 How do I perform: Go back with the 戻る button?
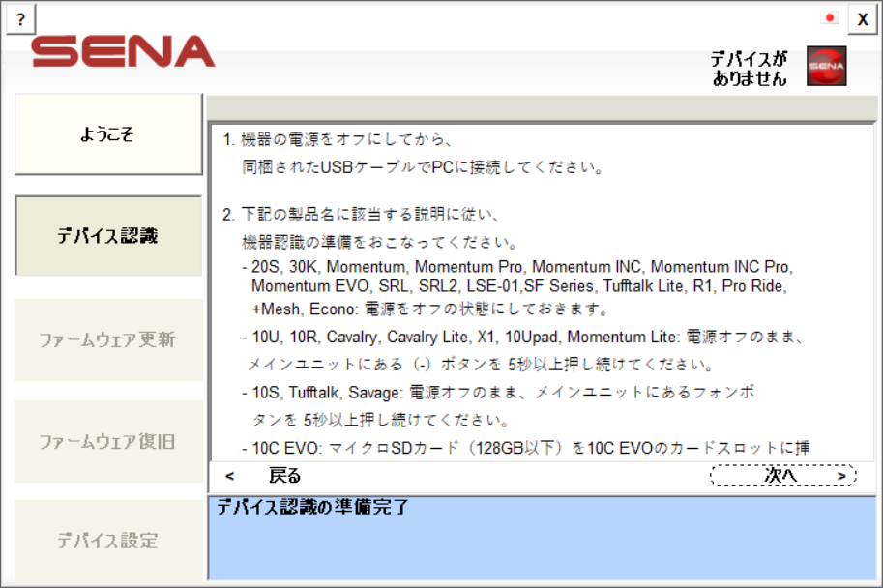[264, 476]
